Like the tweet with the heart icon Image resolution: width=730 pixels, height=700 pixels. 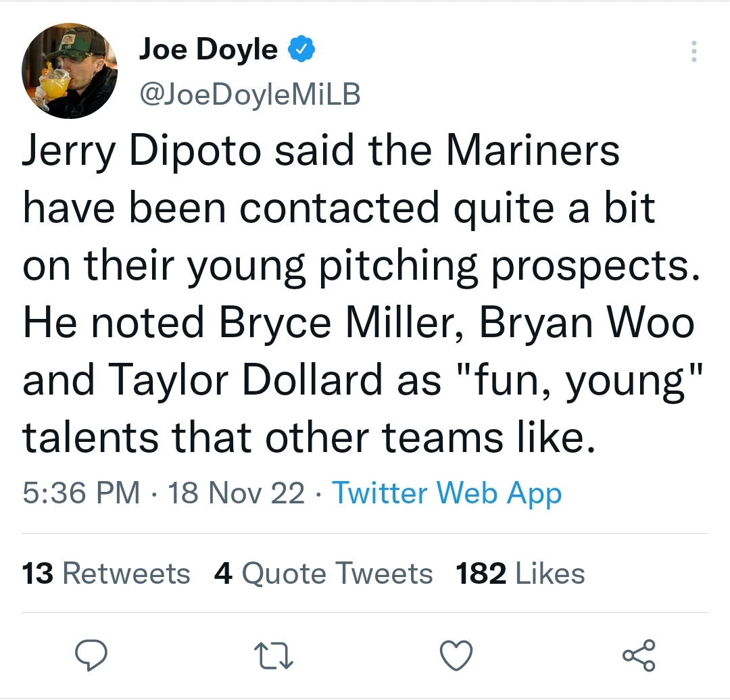(456, 655)
